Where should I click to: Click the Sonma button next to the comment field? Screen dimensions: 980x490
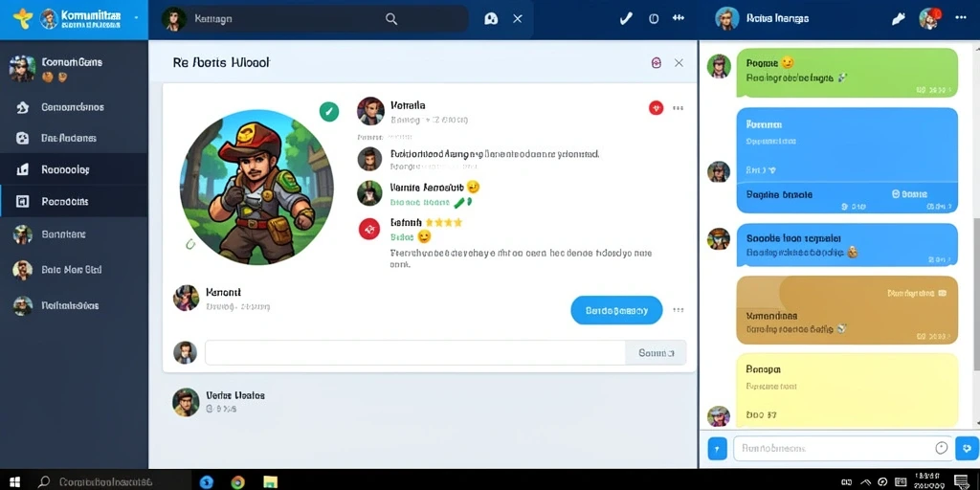(656, 352)
